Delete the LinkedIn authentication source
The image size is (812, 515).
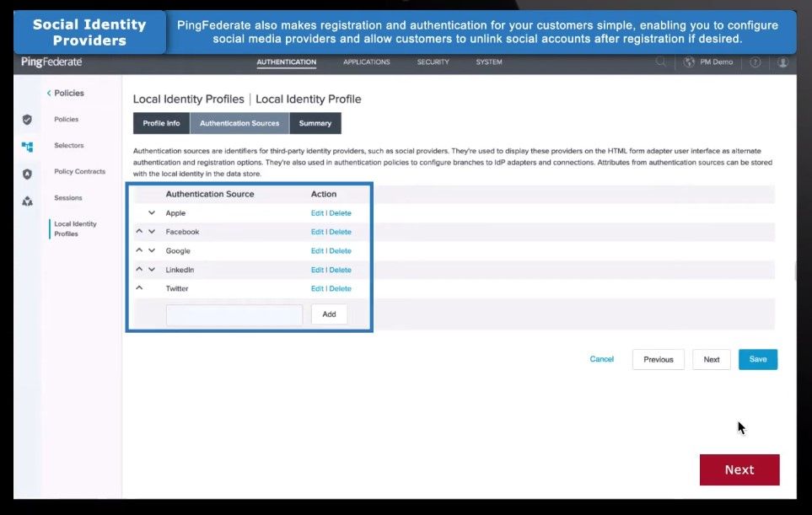tap(341, 271)
